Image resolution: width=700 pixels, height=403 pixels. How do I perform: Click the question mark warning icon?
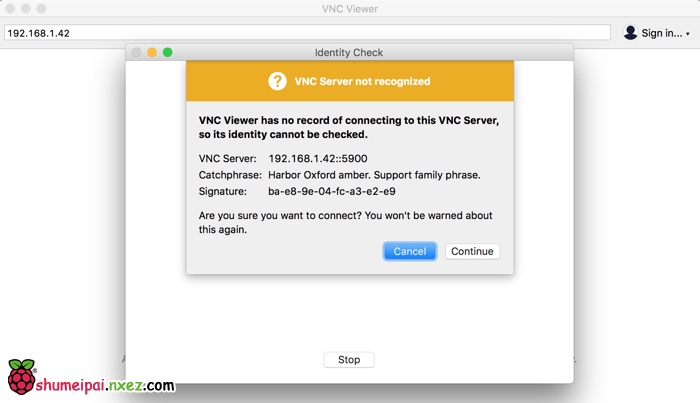coord(277,82)
